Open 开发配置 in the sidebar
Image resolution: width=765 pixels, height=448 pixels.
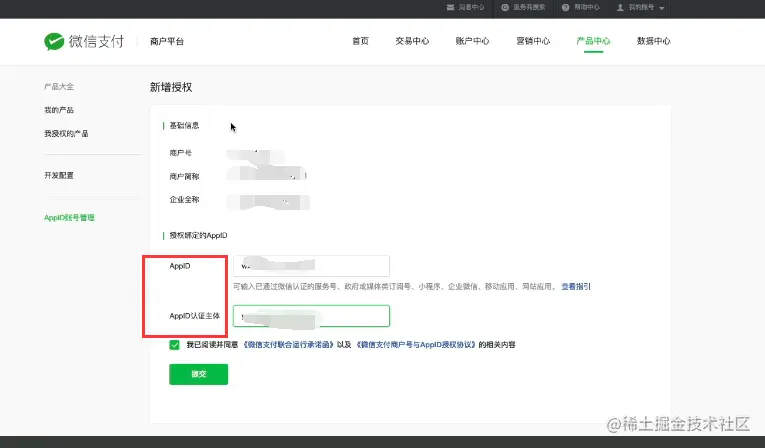point(59,175)
